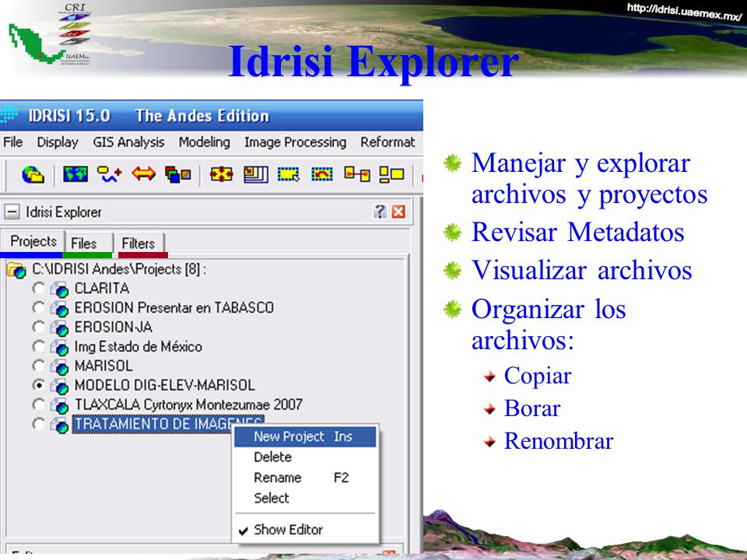Click the add layer icon with red plus
The width and height of the screenshot is (747, 560).
coord(110,174)
